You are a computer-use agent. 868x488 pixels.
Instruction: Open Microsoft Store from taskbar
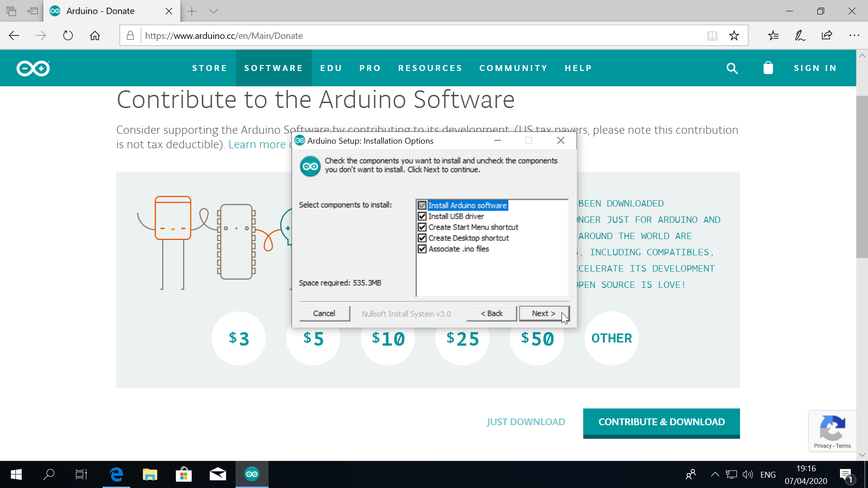pos(184,474)
